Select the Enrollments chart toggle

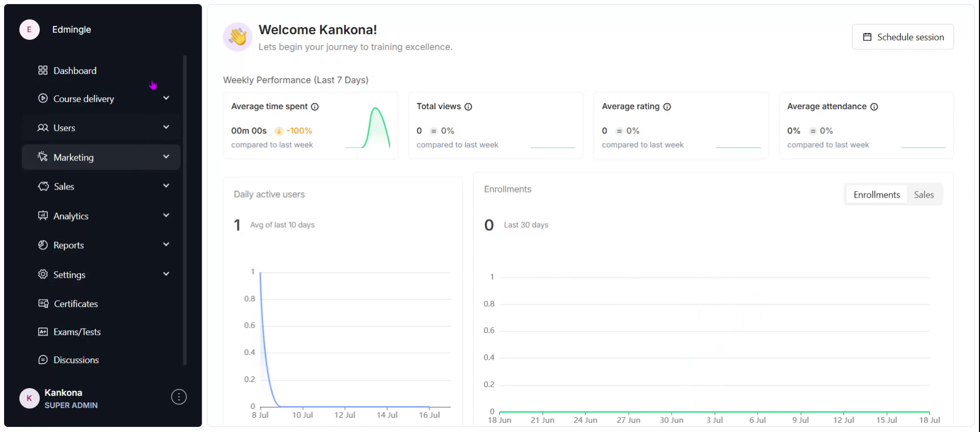click(x=876, y=195)
